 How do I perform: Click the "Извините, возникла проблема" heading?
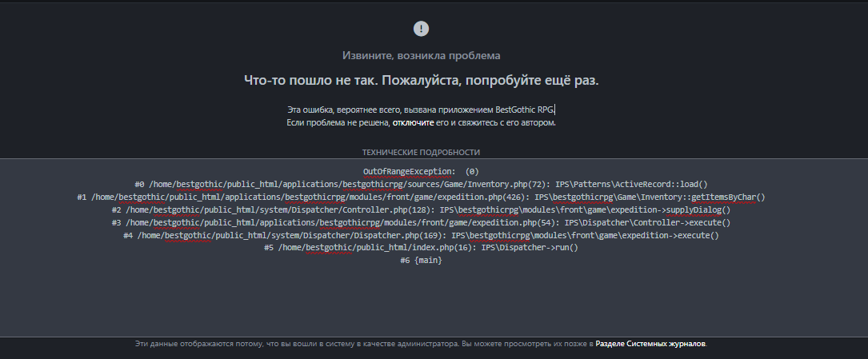coord(421,55)
